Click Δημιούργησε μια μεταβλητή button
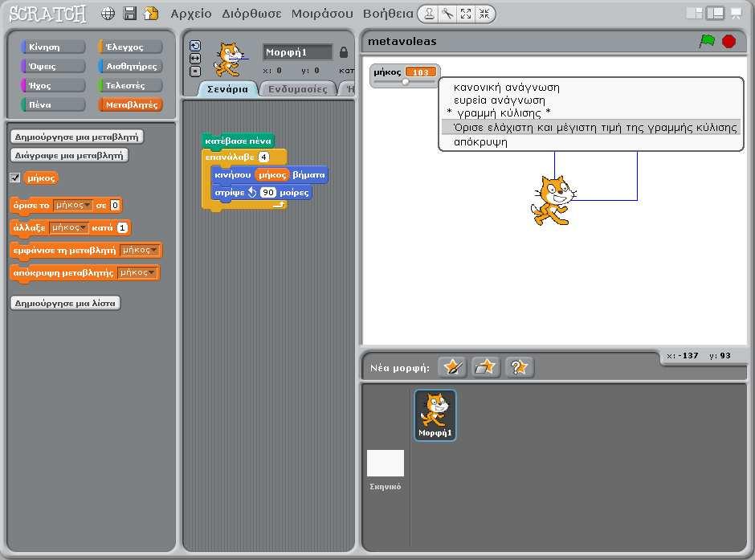Screen dimensions: 755x560 [x=76, y=137]
